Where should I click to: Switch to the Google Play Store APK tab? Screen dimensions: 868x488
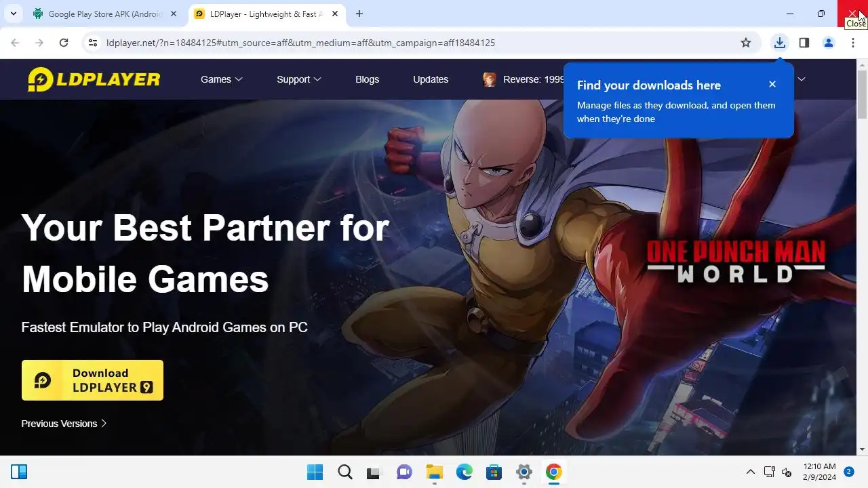[x=105, y=14]
